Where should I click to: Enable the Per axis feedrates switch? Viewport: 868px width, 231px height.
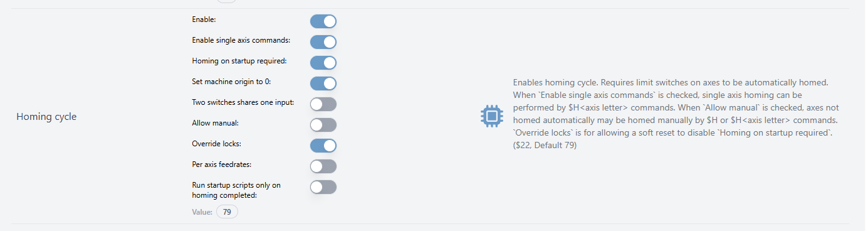pyautogui.click(x=323, y=166)
